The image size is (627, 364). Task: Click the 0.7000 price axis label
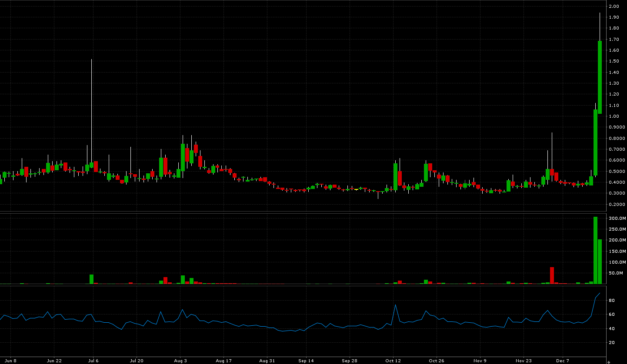point(617,149)
